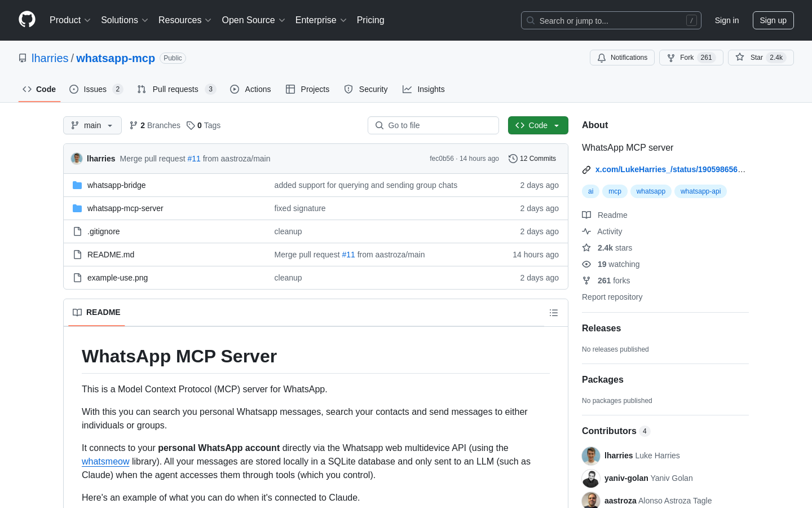Open README outline list icon

point(554,313)
